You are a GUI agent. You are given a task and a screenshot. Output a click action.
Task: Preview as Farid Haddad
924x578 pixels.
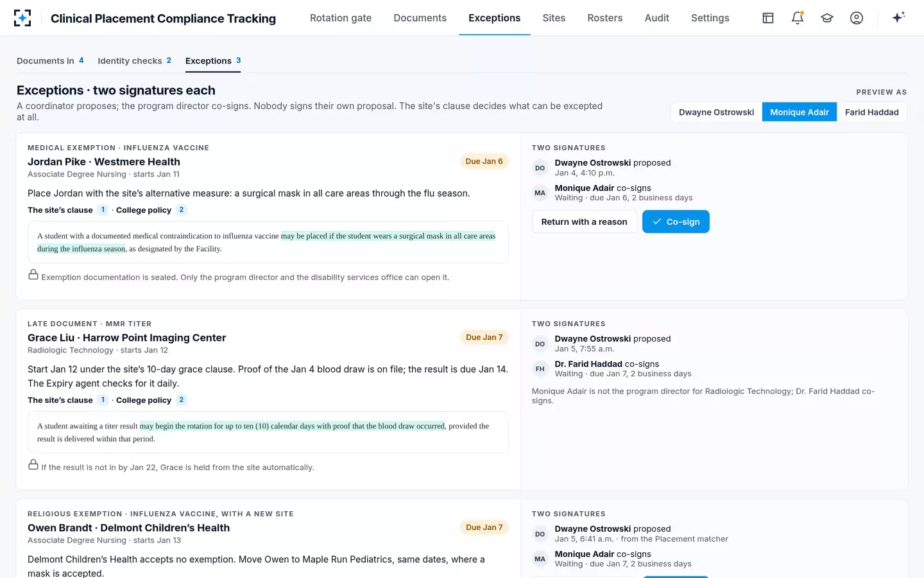tap(872, 112)
